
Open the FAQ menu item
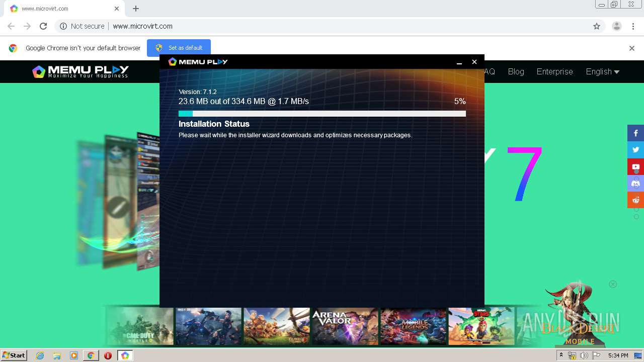(x=490, y=71)
